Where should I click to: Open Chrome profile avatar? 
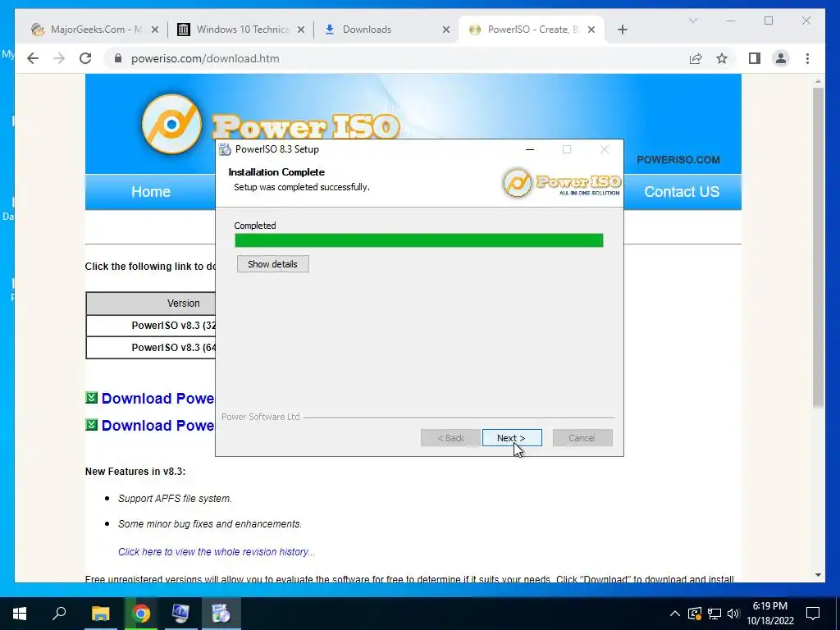(x=781, y=58)
